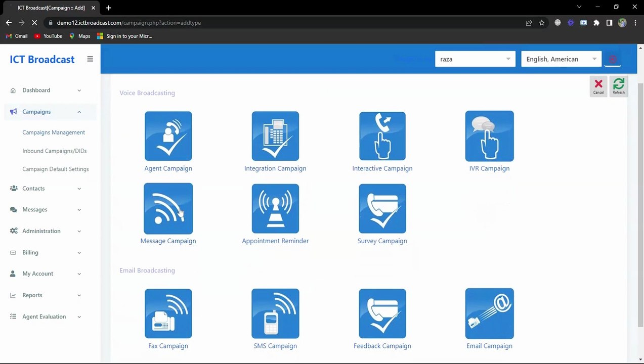Click the browser share page icon

[529, 23]
